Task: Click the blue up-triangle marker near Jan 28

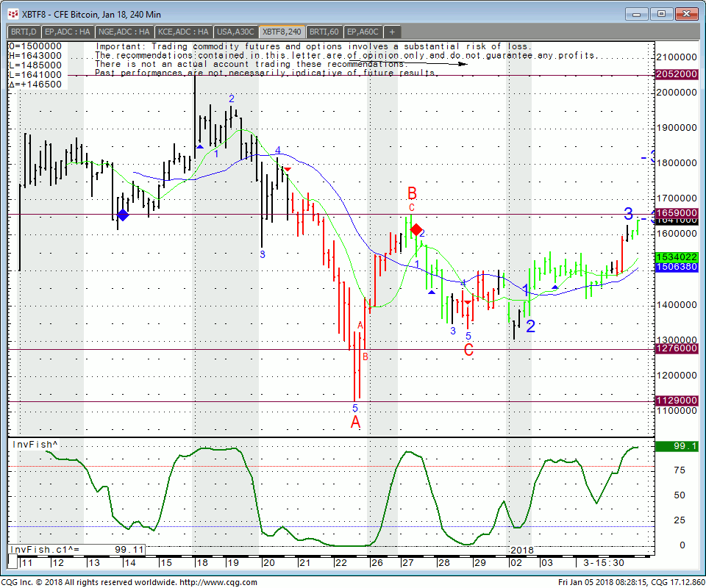Action: [x=432, y=293]
